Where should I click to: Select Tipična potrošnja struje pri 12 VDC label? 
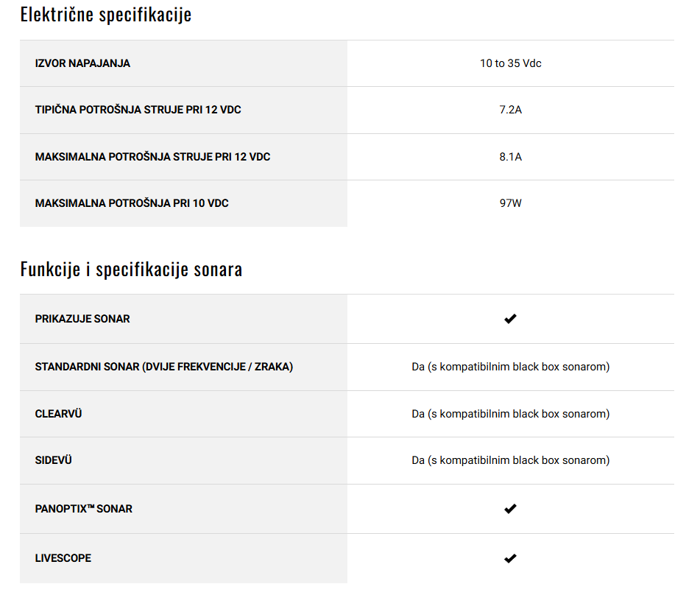coord(138,110)
